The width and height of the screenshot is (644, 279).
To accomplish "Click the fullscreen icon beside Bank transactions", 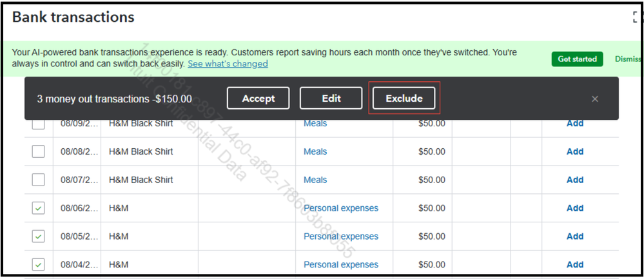I will (638, 17).
